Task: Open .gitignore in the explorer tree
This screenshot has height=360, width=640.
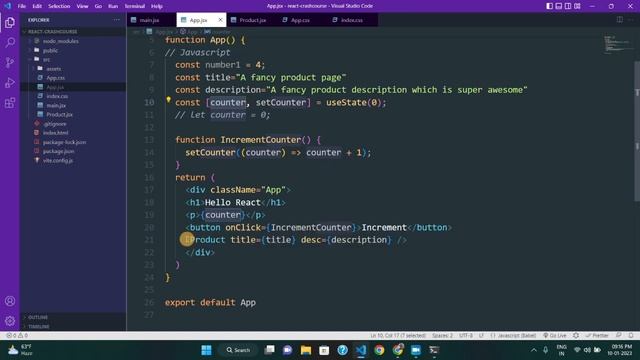Action: (x=55, y=124)
